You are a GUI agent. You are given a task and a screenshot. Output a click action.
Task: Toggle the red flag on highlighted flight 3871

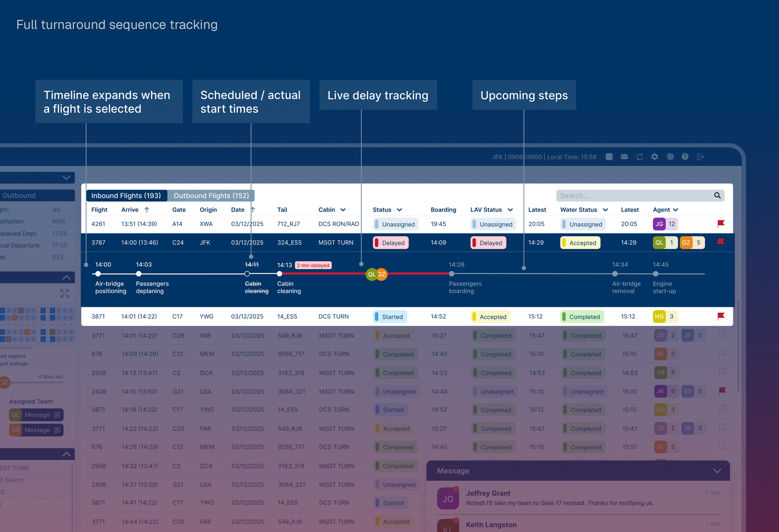click(721, 316)
